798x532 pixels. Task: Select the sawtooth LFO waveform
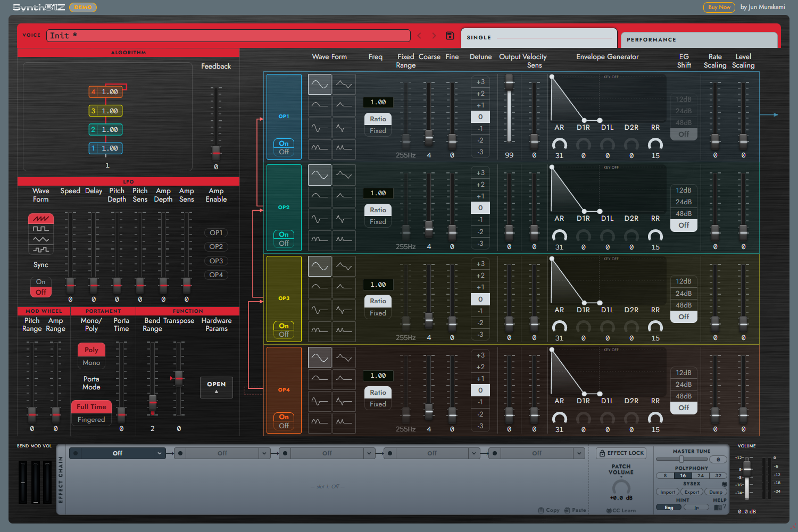pyautogui.click(x=41, y=219)
